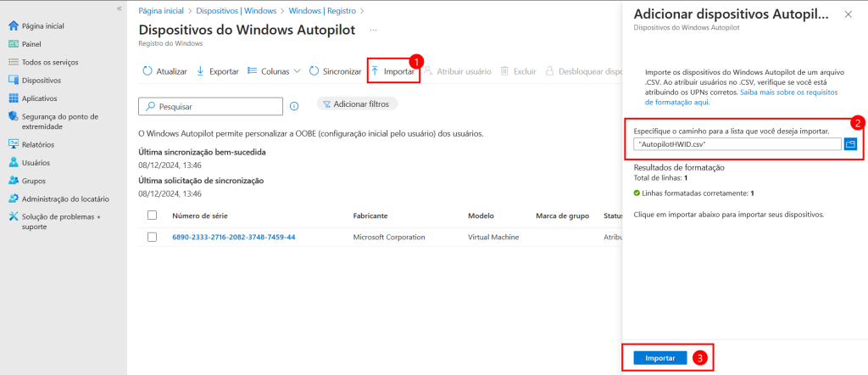Go to Windows | Registro breadcrumb
This screenshot has width=868, height=375.
(x=322, y=10)
